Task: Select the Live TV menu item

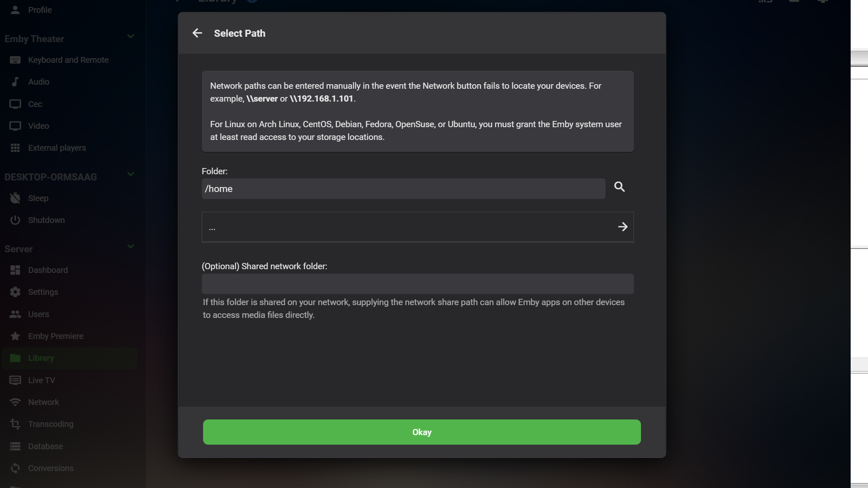Action: click(x=42, y=380)
